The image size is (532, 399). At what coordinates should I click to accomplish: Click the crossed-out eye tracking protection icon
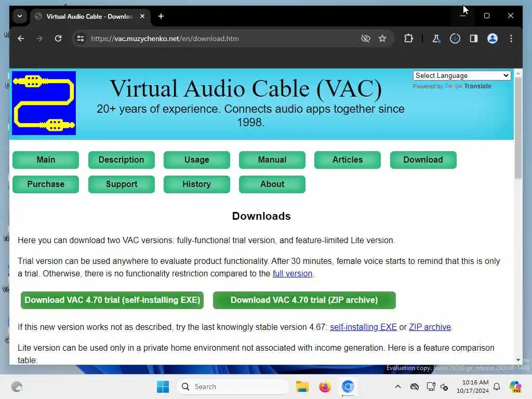click(x=365, y=38)
